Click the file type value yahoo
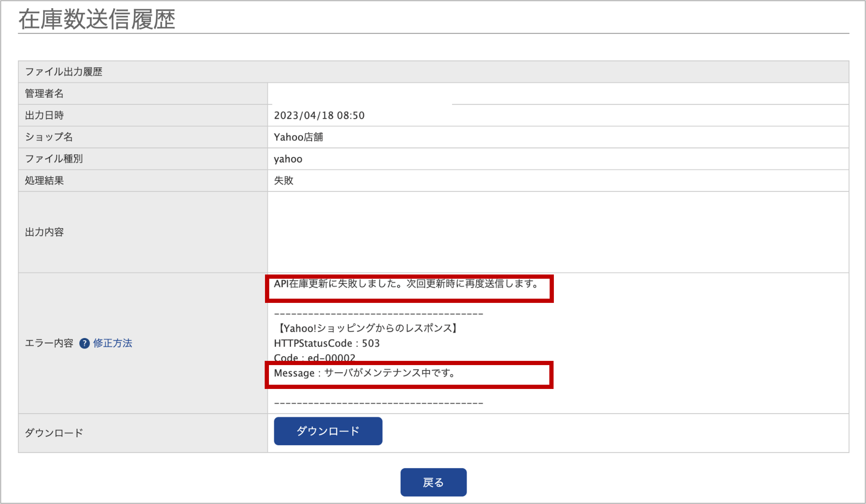866x504 pixels. pyautogui.click(x=288, y=159)
